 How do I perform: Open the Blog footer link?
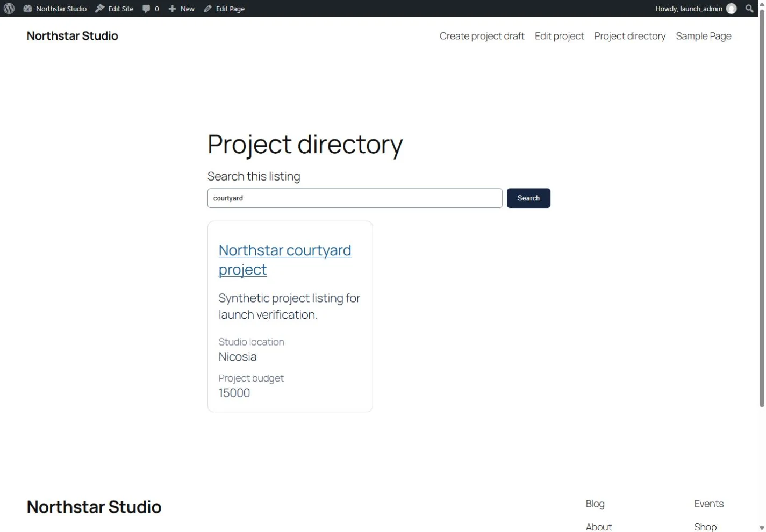pyautogui.click(x=595, y=504)
